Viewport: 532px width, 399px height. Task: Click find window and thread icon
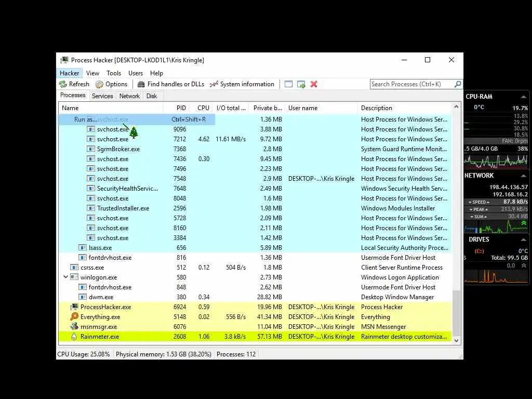[x=301, y=84]
